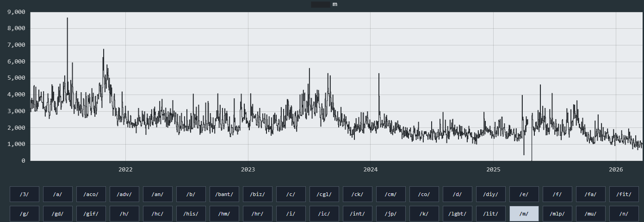Select the /ck/ board button
Viewport: 644px width, 222px height.
click(358, 194)
